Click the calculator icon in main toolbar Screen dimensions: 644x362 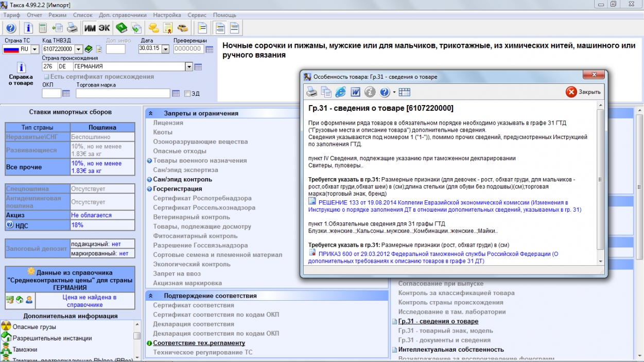coord(43,28)
